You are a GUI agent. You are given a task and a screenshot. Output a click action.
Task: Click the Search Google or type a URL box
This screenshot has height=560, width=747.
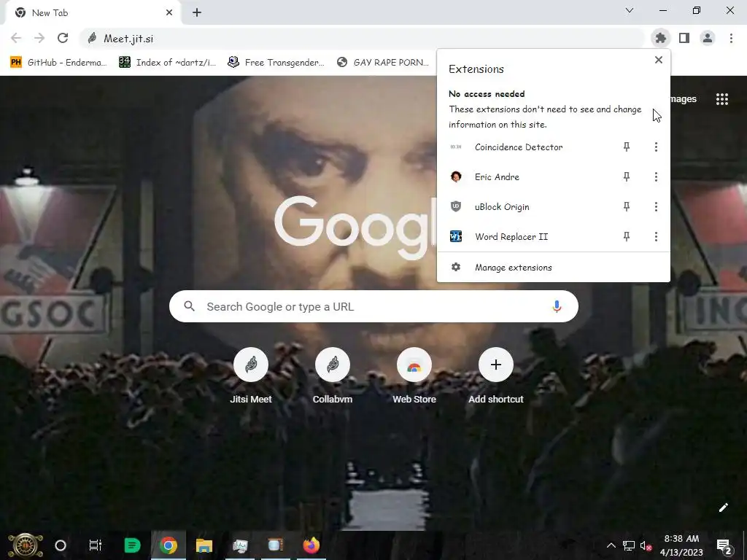point(373,307)
